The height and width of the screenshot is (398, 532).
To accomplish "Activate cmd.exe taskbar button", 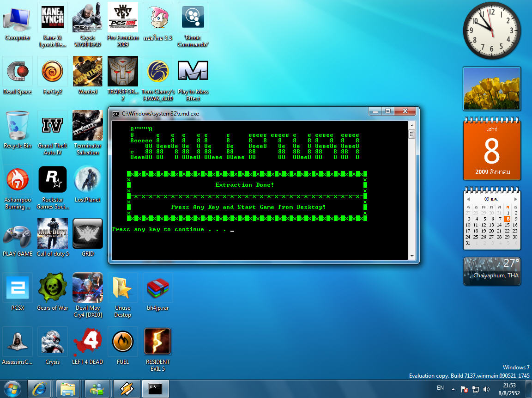I will (x=155, y=389).
